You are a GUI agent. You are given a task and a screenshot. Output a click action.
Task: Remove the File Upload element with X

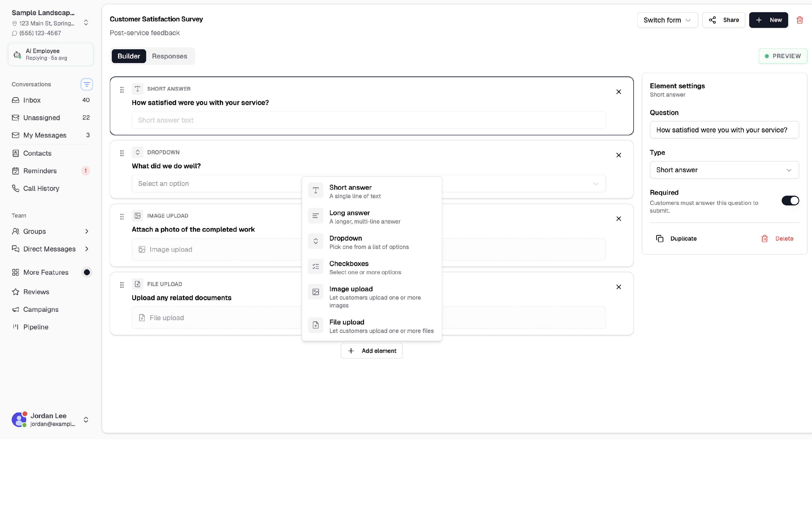[618, 287]
